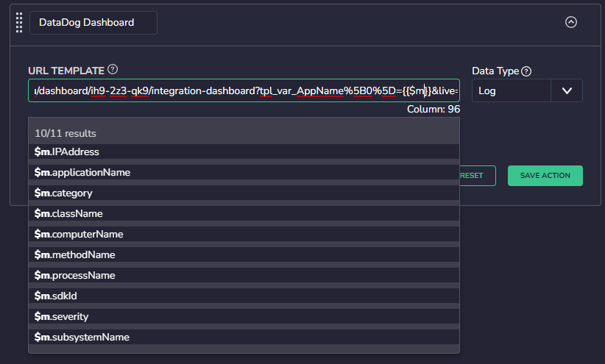
Task: Choose $m.severity from the list
Action: click(244, 317)
